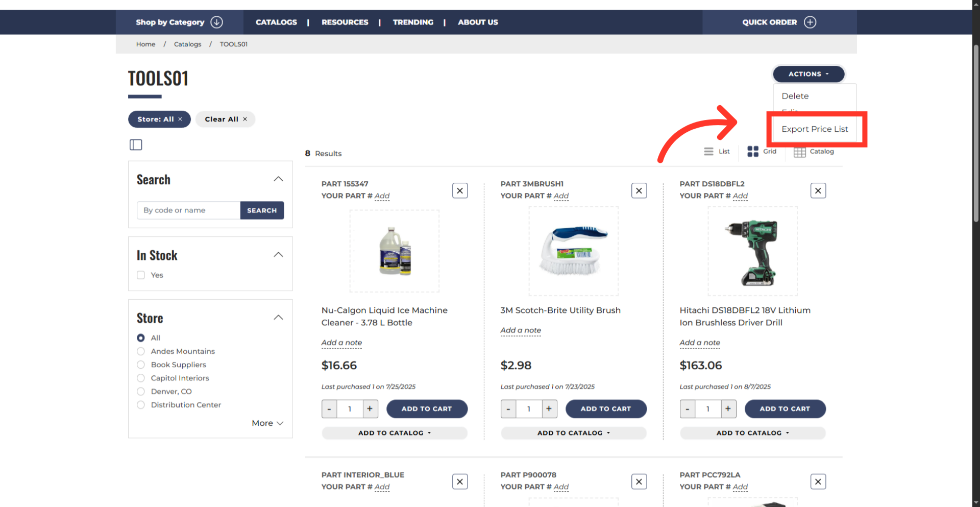Click the Search button

point(262,210)
